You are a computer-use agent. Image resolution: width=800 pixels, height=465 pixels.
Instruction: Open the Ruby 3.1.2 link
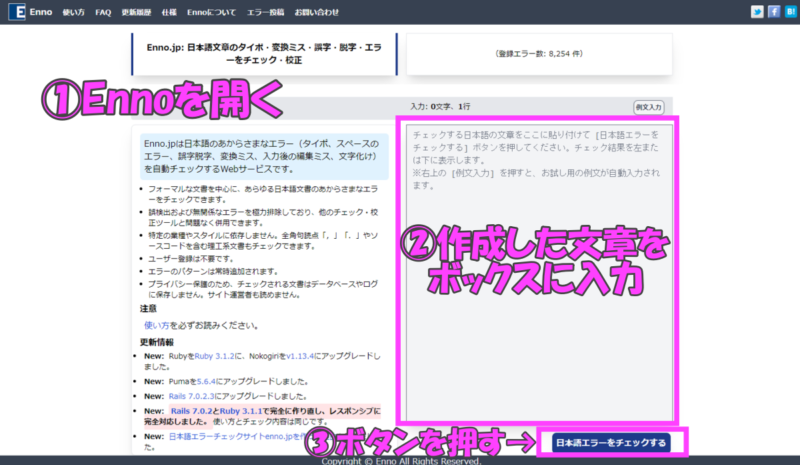214,356
